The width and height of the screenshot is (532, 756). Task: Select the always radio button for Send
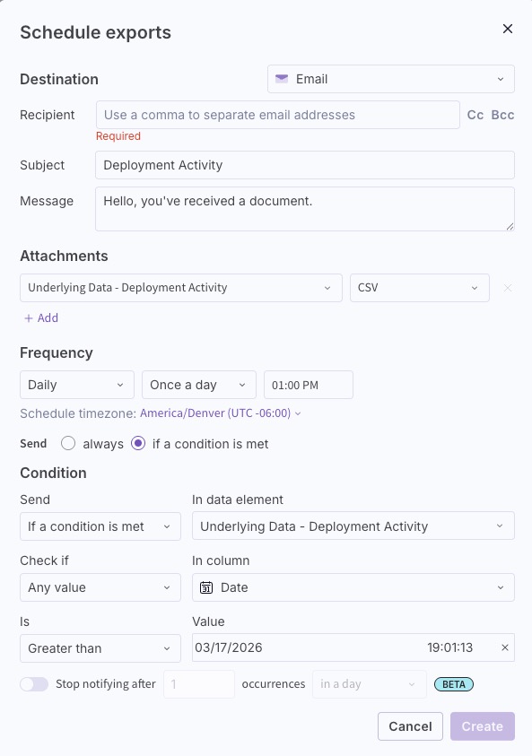tap(68, 443)
